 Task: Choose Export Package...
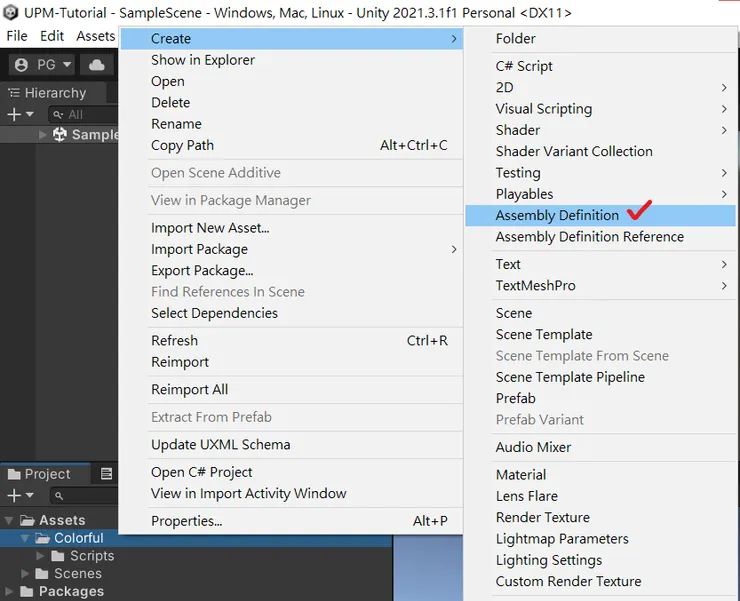click(291, 270)
